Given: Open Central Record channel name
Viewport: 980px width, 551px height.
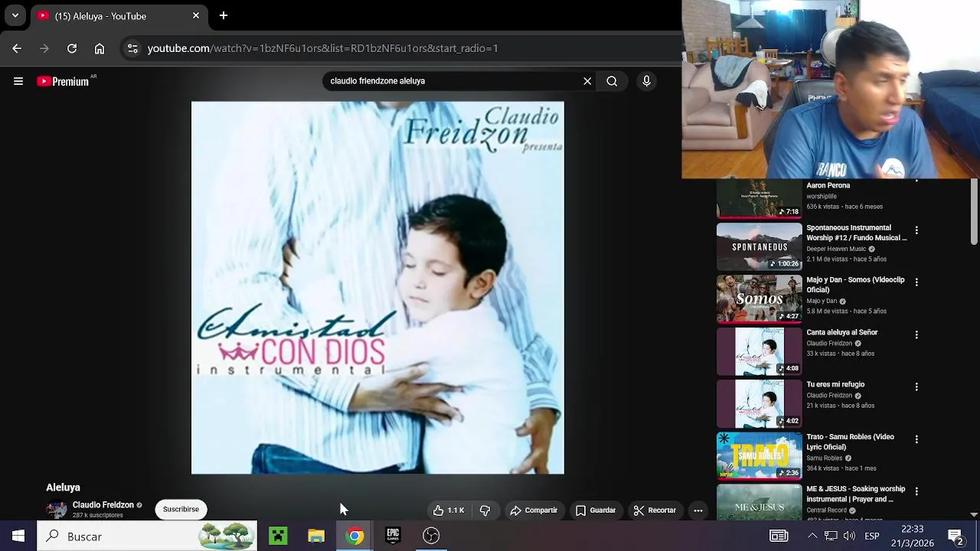Looking at the screenshot, I should tap(826, 510).
